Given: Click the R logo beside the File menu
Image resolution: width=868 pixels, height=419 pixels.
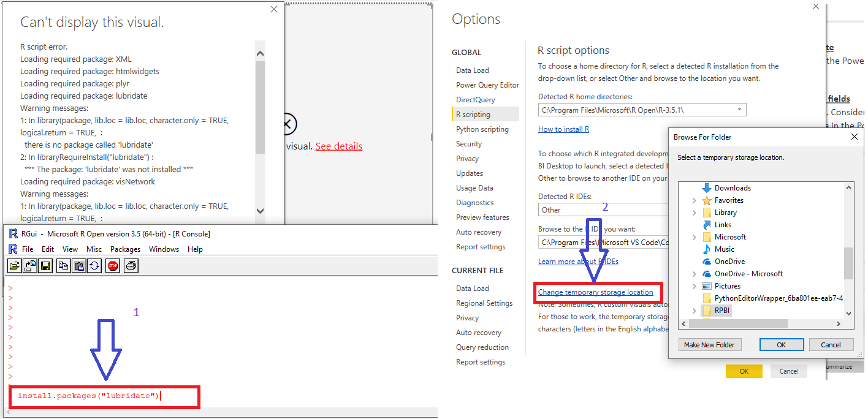Looking at the screenshot, I should pos(13,249).
